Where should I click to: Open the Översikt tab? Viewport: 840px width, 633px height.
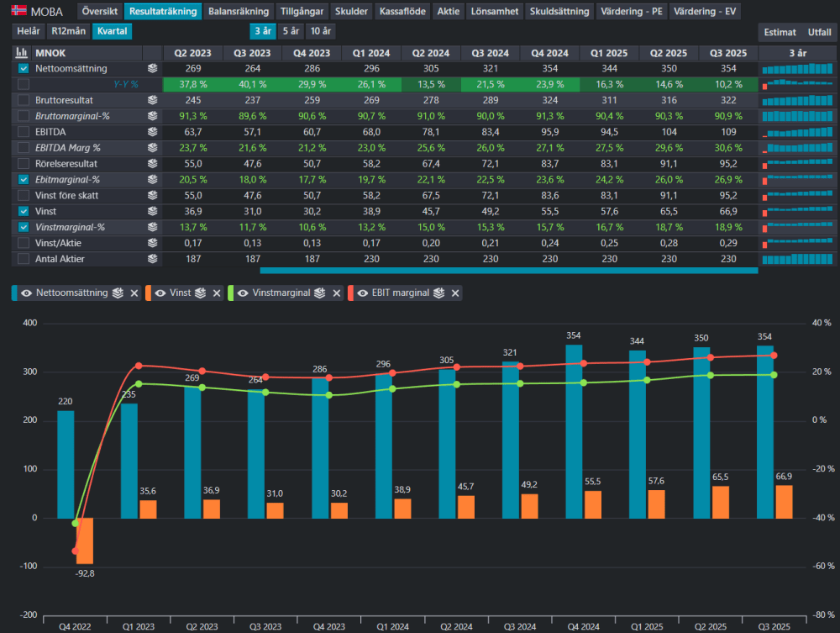click(100, 11)
